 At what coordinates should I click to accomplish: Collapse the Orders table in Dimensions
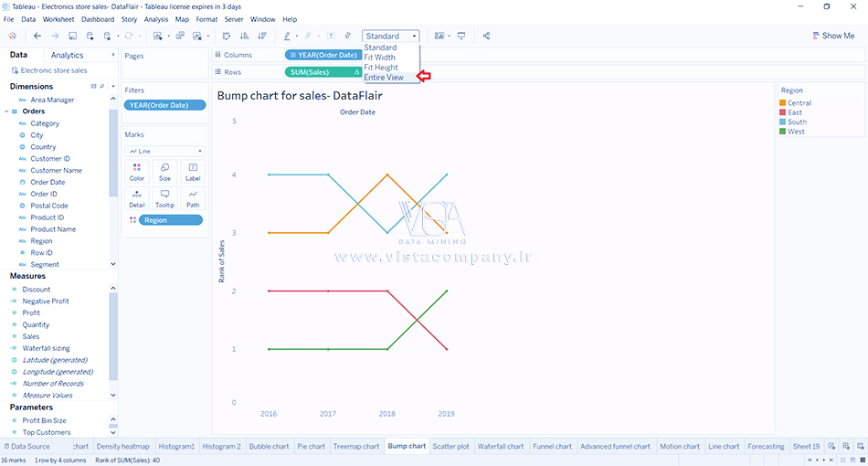pos(7,111)
